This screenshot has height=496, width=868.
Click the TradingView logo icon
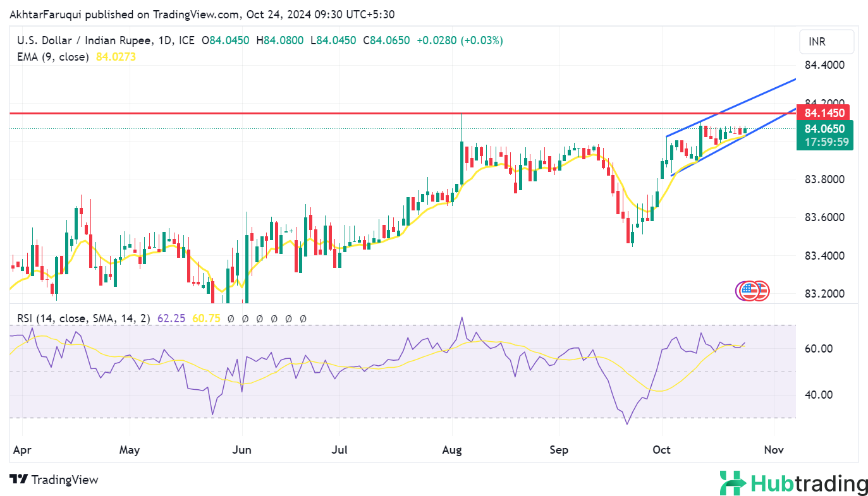pos(19,480)
